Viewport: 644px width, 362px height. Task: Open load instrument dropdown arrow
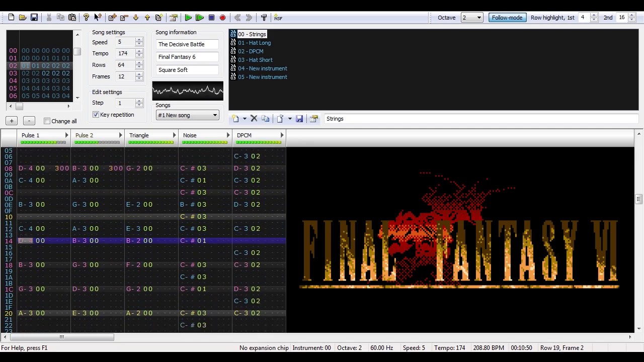(x=289, y=119)
